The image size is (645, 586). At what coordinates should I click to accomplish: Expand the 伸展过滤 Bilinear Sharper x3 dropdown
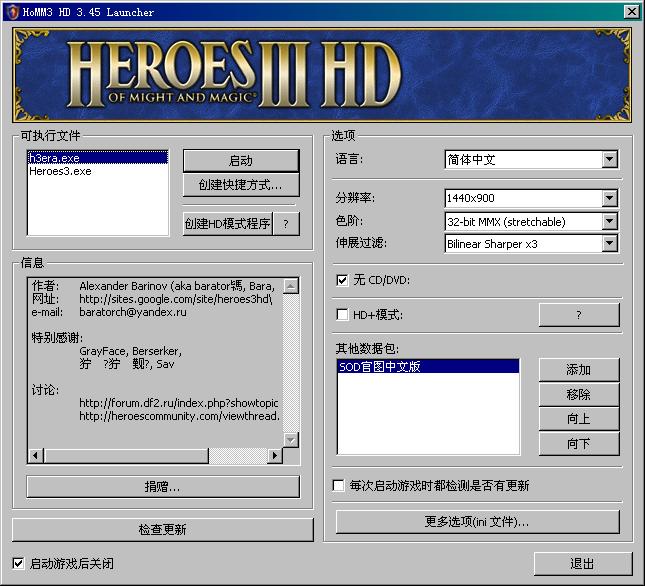[610, 244]
